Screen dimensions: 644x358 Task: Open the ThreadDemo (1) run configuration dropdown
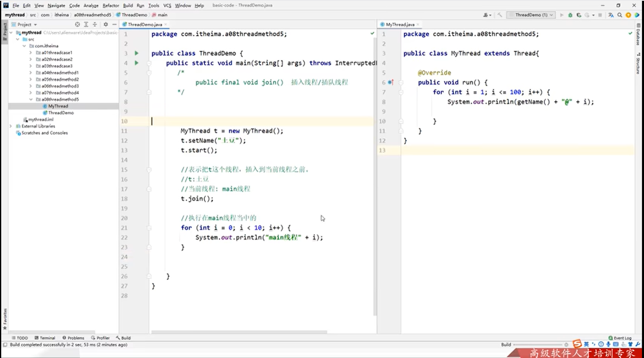coord(531,15)
